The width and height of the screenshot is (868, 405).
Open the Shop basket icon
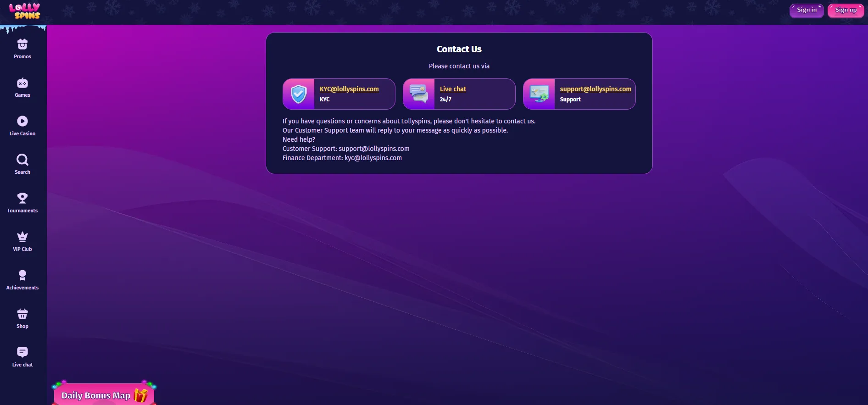point(22,314)
